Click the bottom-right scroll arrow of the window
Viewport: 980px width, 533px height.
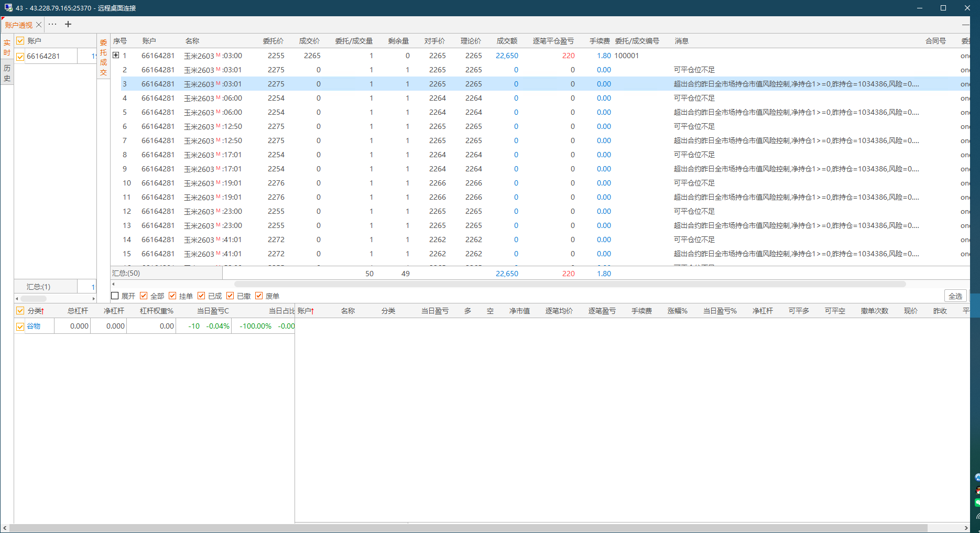966,528
